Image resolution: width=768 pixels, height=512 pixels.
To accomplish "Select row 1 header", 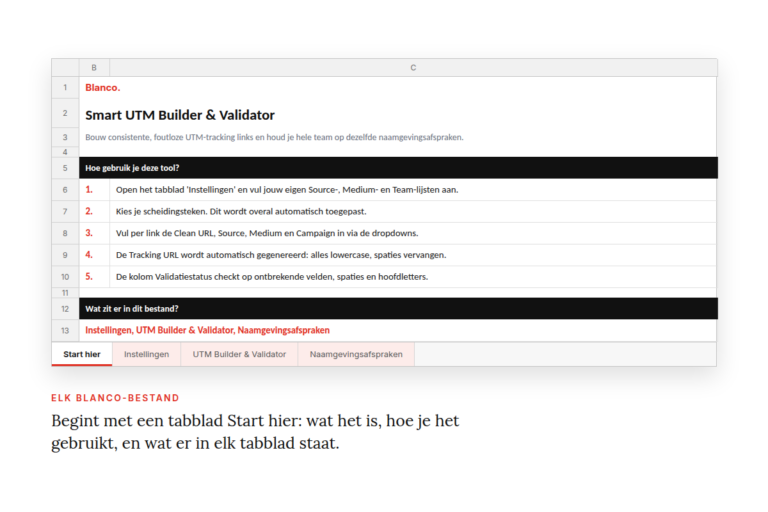I will pyautogui.click(x=65, y=88).
